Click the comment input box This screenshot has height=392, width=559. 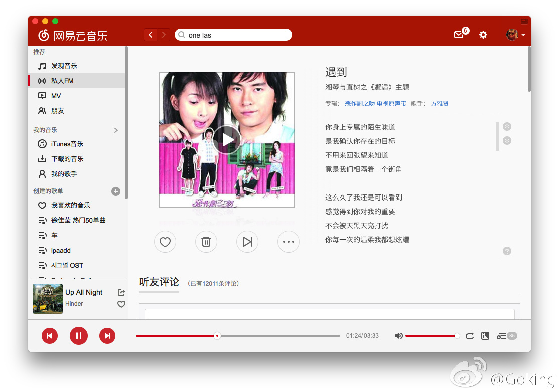[329, 314]
